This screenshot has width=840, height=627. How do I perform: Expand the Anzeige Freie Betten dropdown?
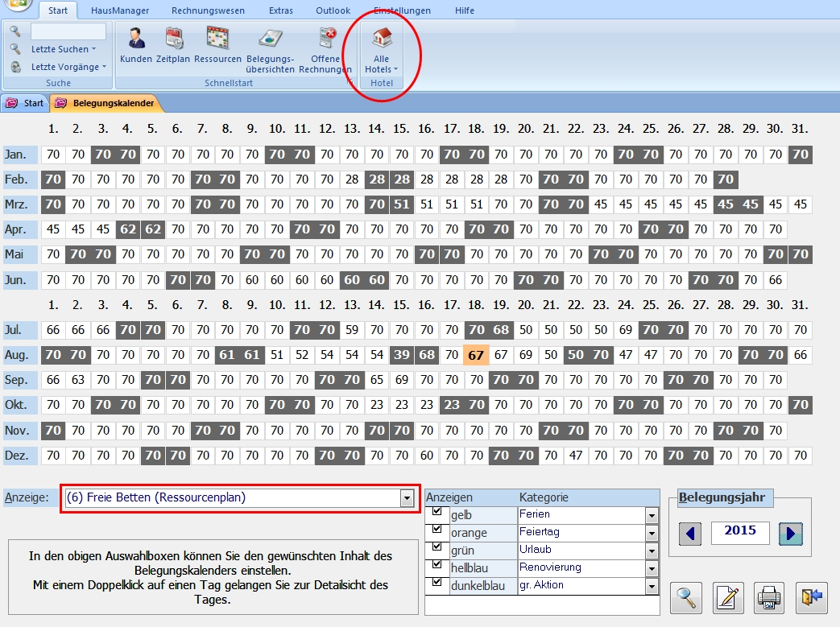407,498
